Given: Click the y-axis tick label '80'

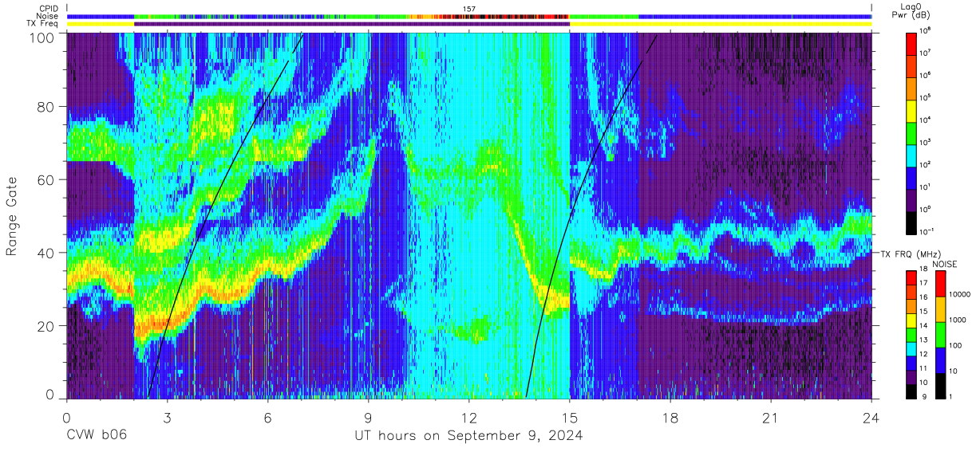Looking at the screenshot, I should coord(47,107).
